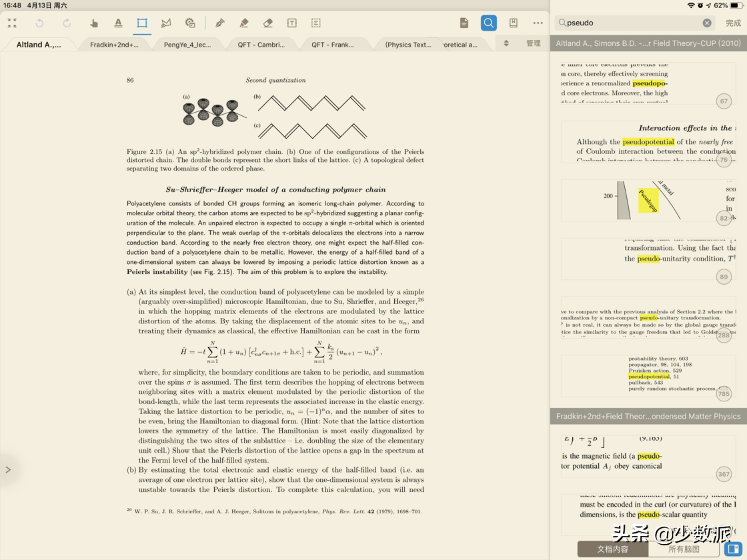The width and height of the screenshot is (747, 560).
Task: Click the collapse fullscreen arrows icon
Action: (x=13, y=23)
